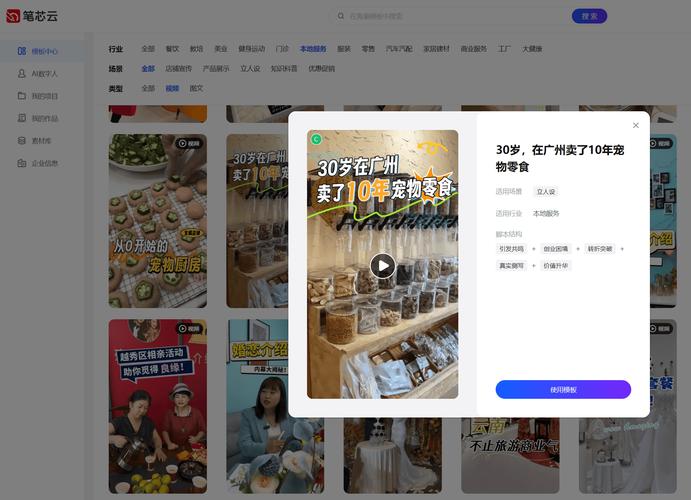
Task: Close the template preview dialog
Action: (x=636, y=125)
